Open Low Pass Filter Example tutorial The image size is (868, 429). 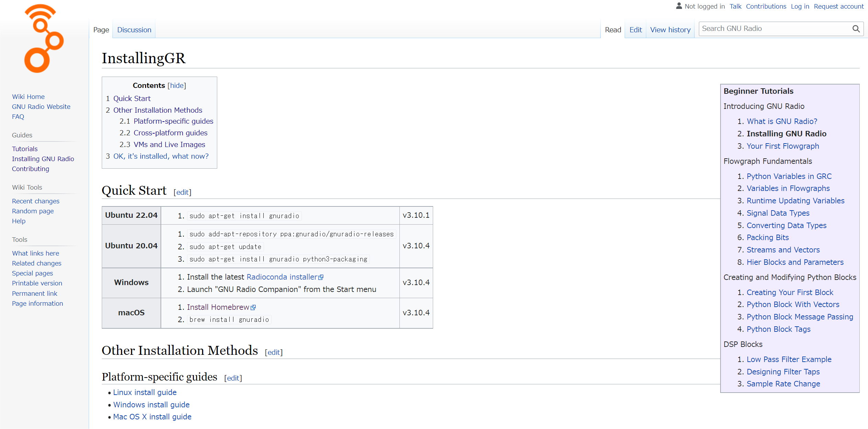(x=789, y=359)
